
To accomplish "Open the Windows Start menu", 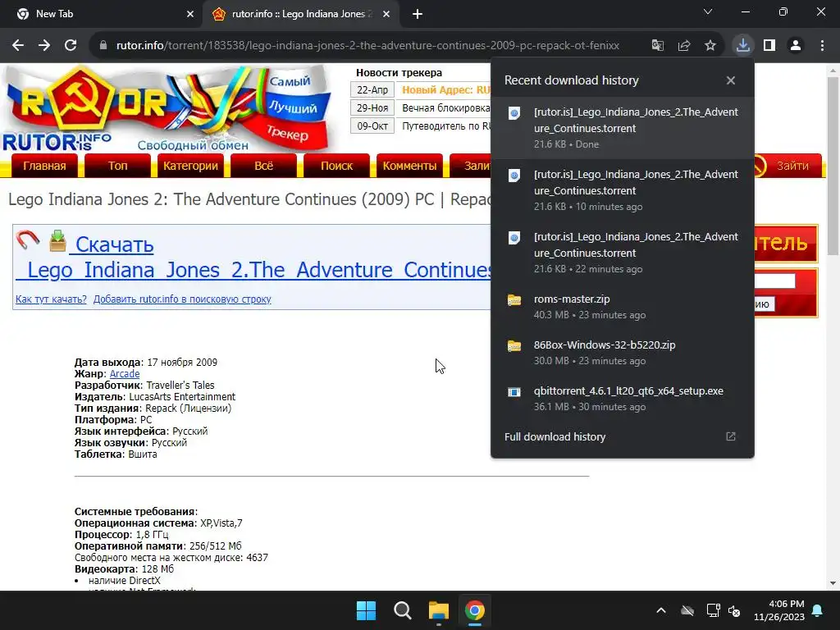I will coord(367,610).
